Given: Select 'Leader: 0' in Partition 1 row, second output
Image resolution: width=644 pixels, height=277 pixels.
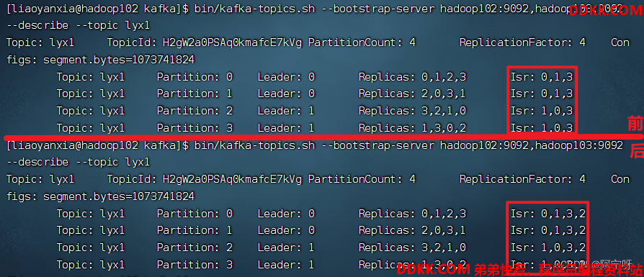Looking at the screenshot, I should [x=286, y=230].
